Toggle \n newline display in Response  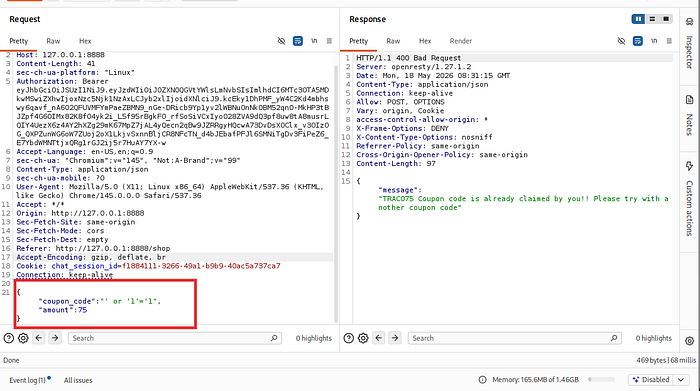click(654, 41)
